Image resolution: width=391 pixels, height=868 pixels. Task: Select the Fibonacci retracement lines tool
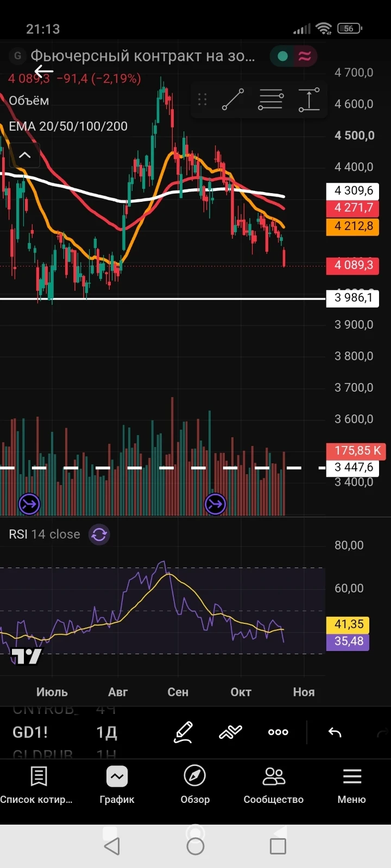(x=270, y=100)
